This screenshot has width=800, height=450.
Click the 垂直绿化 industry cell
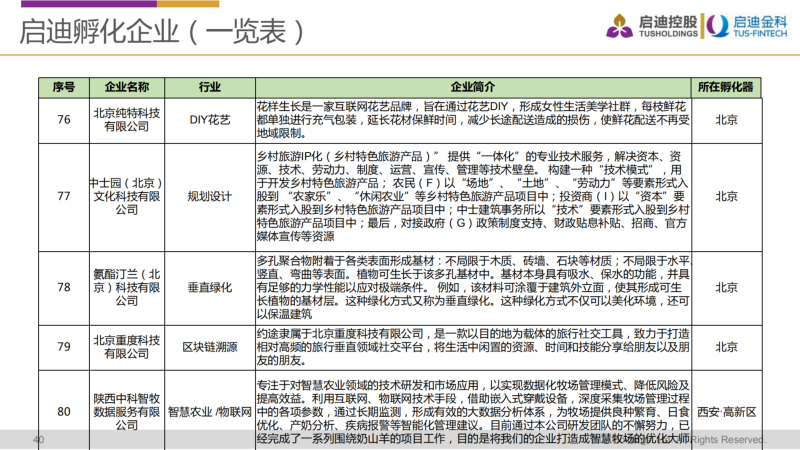(210, 287)
